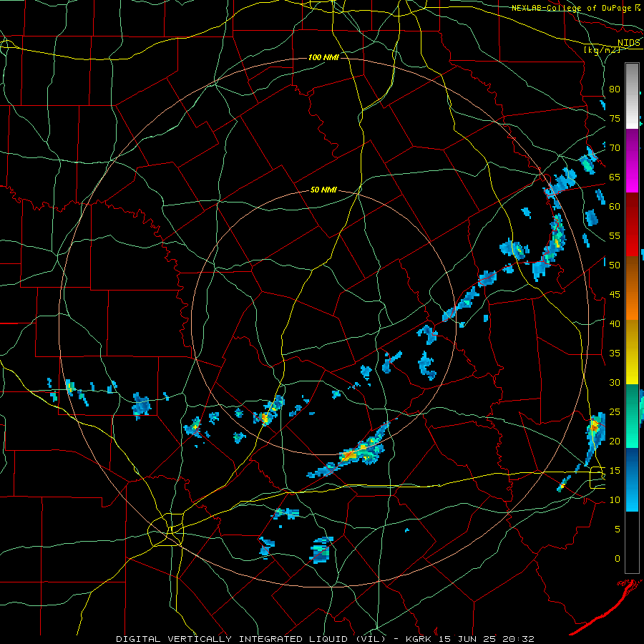Image resolution: width=644 pixels, height=644 pixels.
Task: Click the "50 NMI" range ring label
Action: (x=323, y=190)
